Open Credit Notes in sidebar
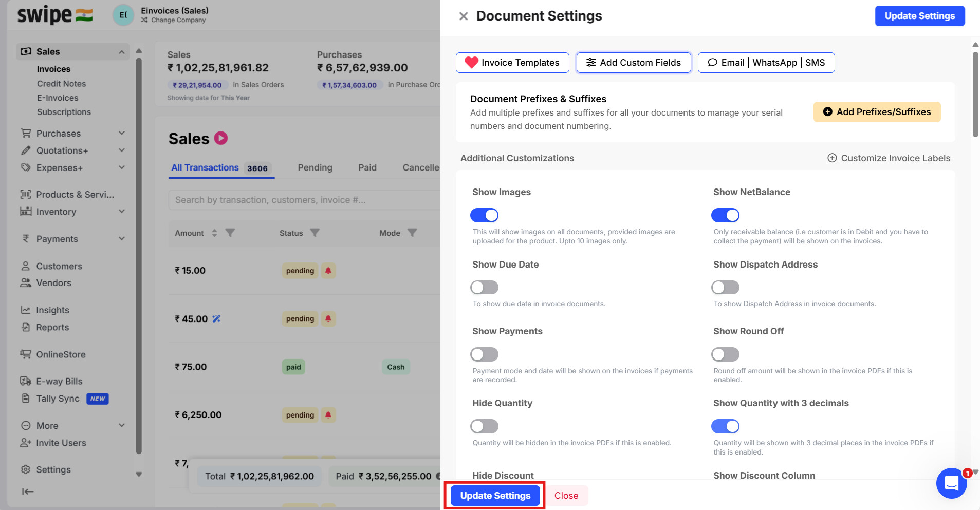Image resolution: width=980 pixels, height=510 pixels. 61,84
